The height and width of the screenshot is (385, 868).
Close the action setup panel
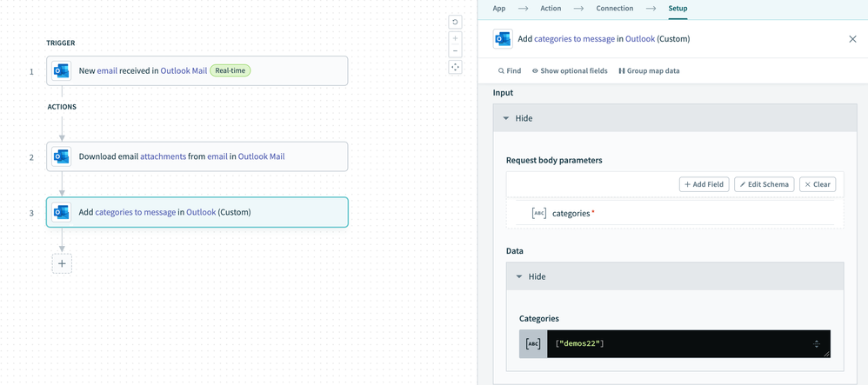[x=852, y=39]
